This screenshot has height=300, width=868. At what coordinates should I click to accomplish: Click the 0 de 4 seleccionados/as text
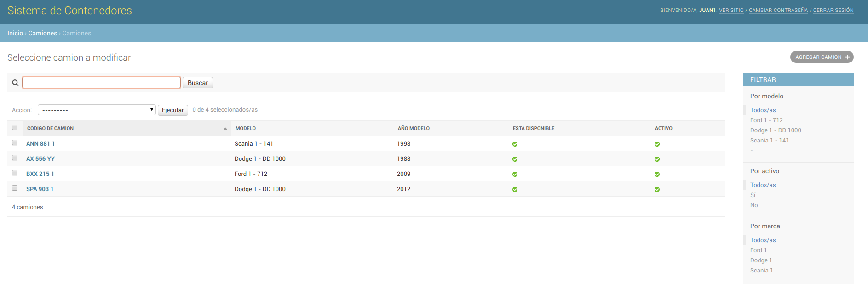click(x=225, y=110)
